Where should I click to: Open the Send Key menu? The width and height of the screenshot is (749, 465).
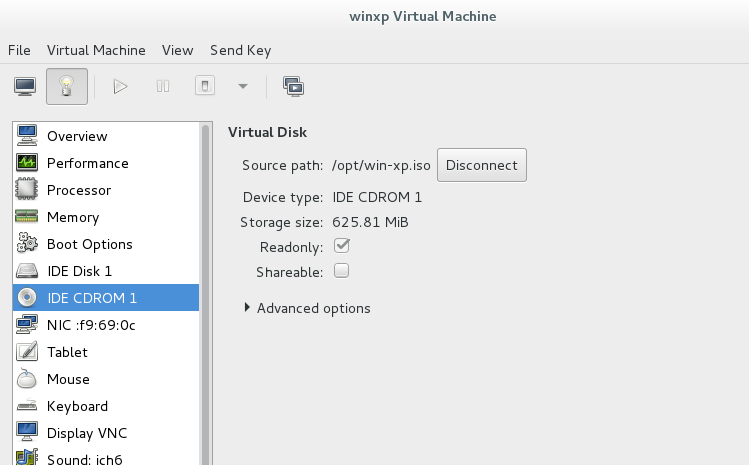(240, 50)
